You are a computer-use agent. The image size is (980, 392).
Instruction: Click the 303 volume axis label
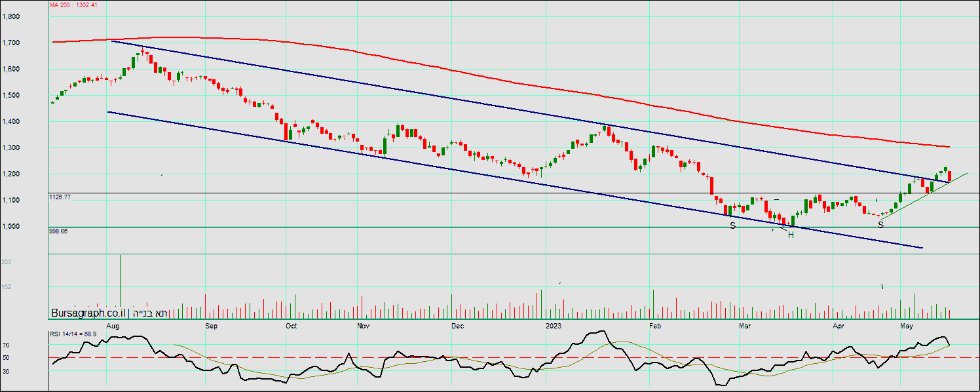pyautogui.click(x=7, y=262)
